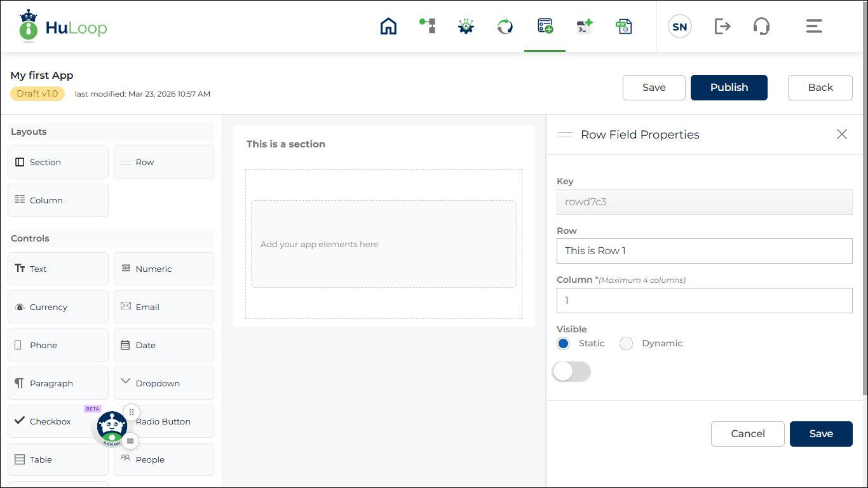Open the workflow diagram icon in navbar
The height and width of the screenshot is (488, 868).
pyautogui.click(x=428, y=26)
